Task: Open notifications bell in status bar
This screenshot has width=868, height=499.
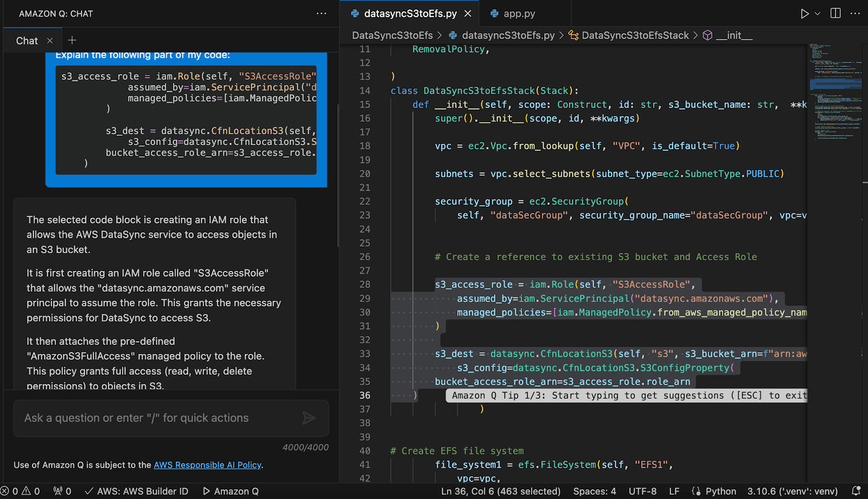Action: pos(856,491)
